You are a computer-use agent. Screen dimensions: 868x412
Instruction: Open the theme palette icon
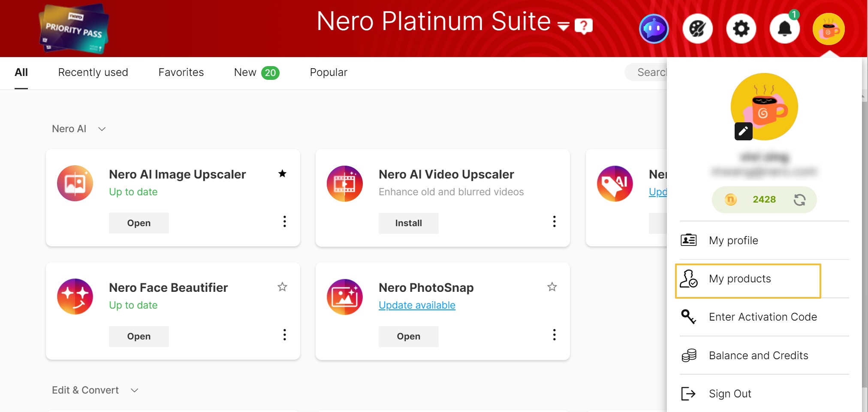pyautogui.click(x=697, y=29)
